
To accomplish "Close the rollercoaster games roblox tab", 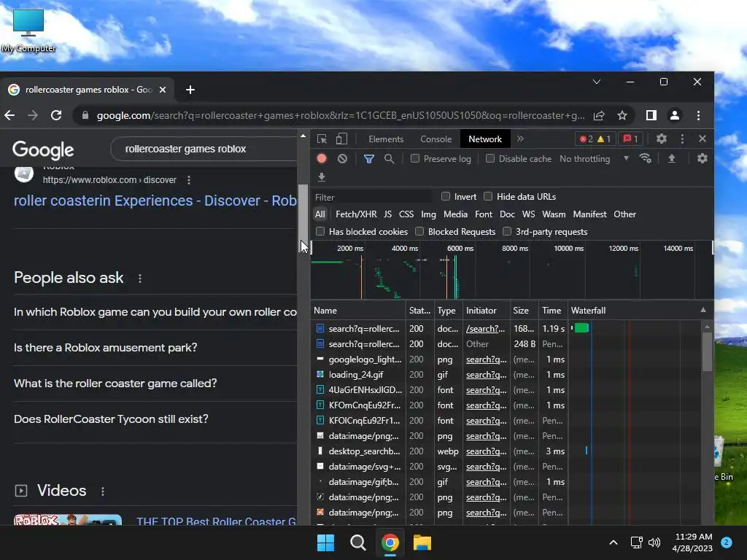I will pos(163,90).
